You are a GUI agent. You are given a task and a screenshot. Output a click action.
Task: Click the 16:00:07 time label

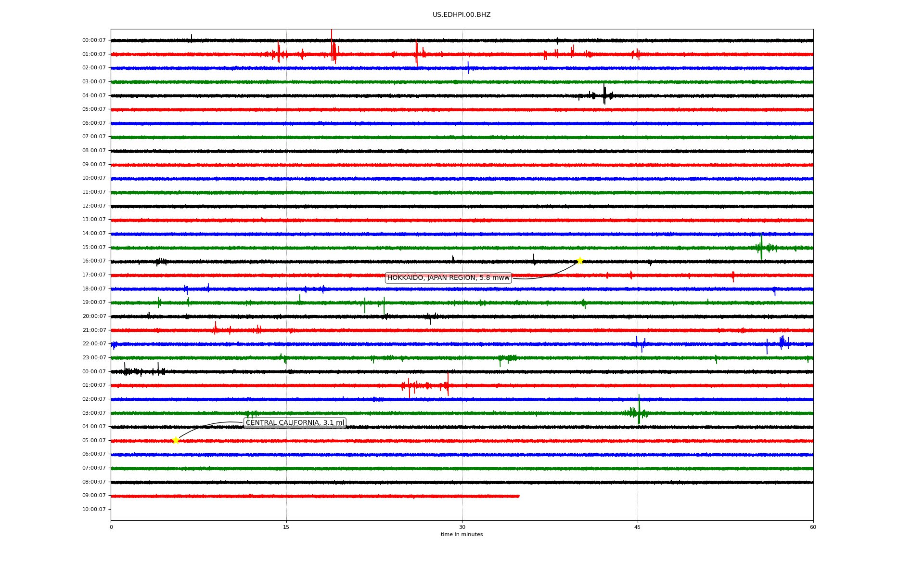click(94, 261)
